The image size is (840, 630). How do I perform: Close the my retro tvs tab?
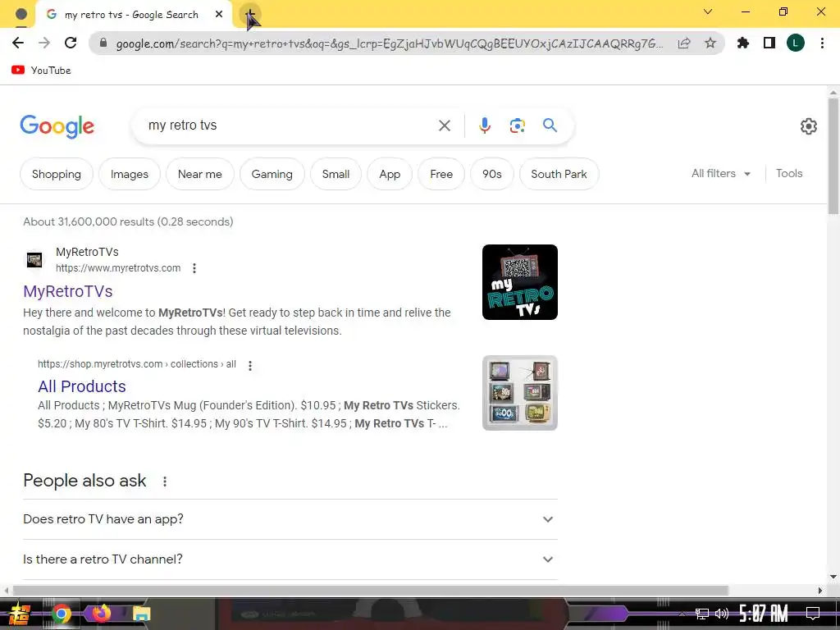click(x=218, y=15)
